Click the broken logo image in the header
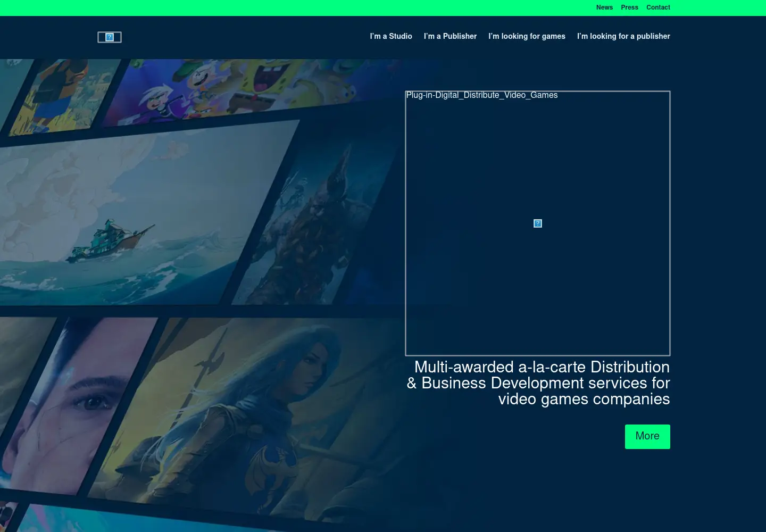 click(110, 37)
